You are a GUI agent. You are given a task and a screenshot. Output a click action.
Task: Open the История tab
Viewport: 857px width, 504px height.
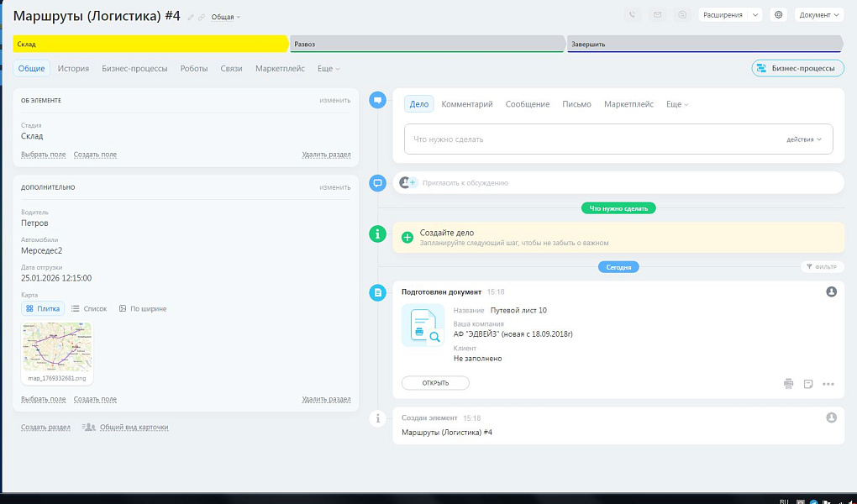[x=73, y=68]
